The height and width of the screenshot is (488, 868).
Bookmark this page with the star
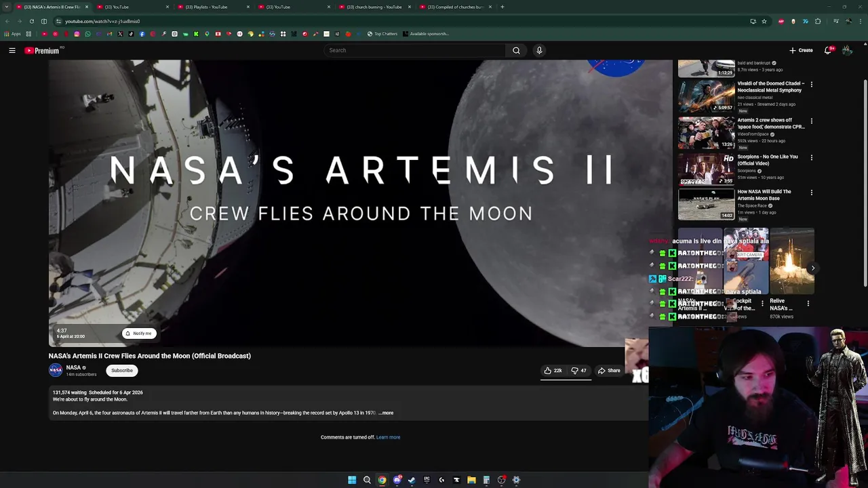point(764,21)
